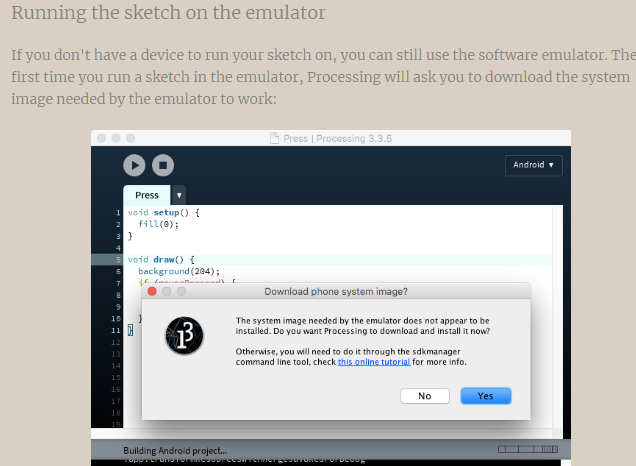This screenshot has width=636, height=466.
Task: Select the Press sketch tab
Action: [147, 195]
